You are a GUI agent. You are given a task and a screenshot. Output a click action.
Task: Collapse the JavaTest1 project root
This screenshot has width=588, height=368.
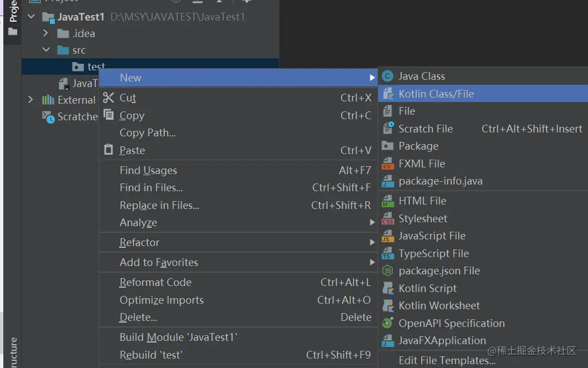pos(32,17)
